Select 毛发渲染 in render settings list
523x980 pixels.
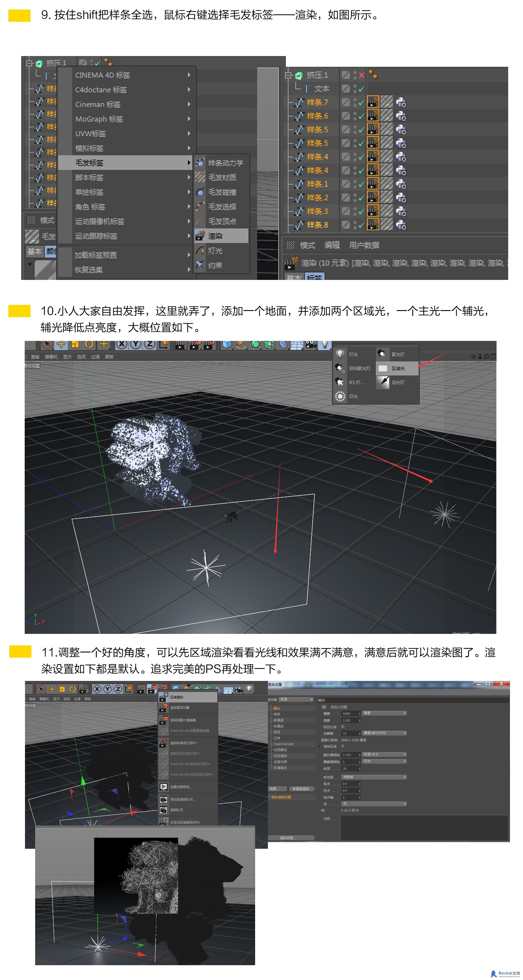click(x=280, y=756)
